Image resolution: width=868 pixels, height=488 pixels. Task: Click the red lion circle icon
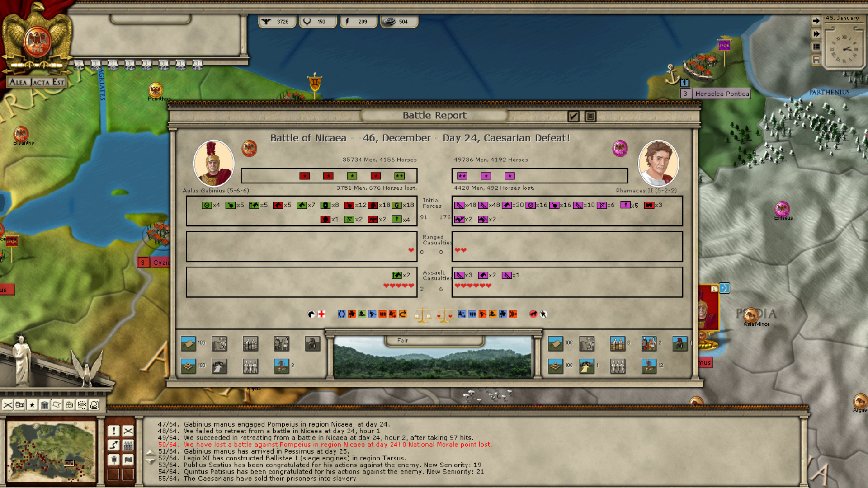tap(533, 314)
